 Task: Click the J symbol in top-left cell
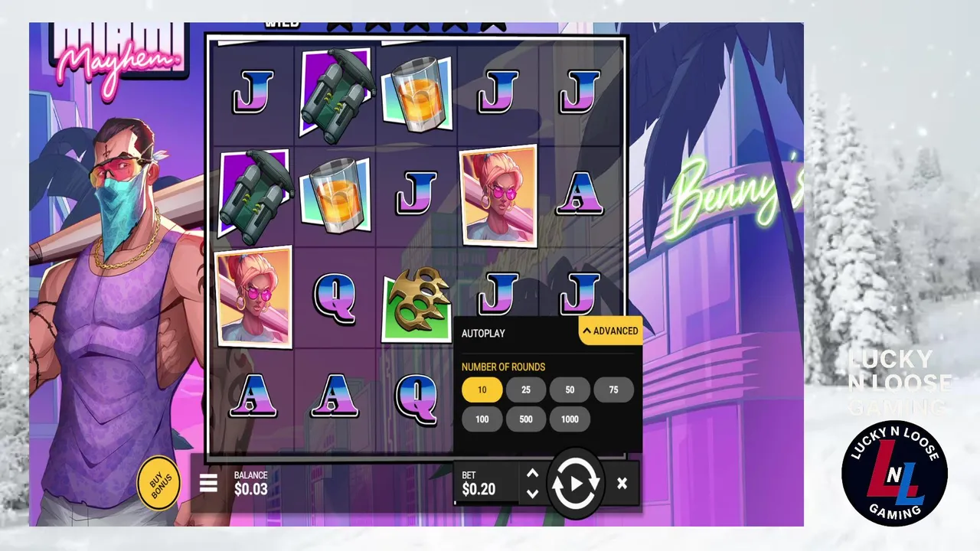pyautogui.click(x=253, y=93)
